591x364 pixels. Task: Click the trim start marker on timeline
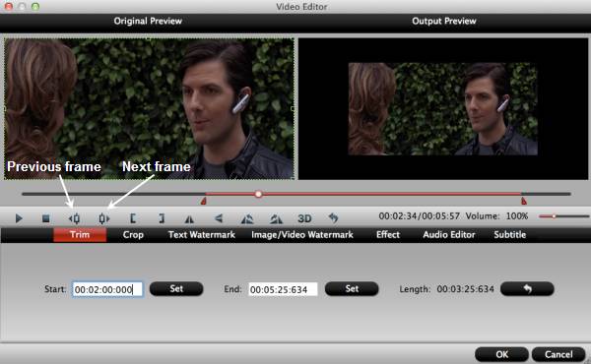tap(204, 201)
